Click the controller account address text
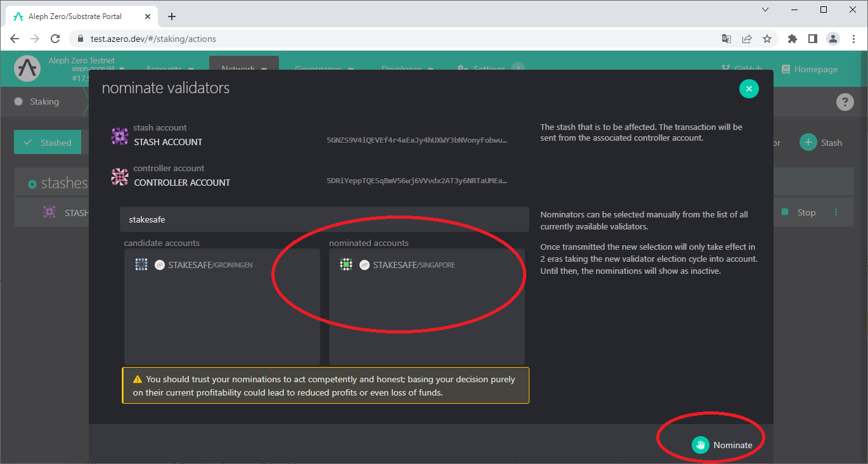The height and width of the screenshot is (464, 868). 417,182
